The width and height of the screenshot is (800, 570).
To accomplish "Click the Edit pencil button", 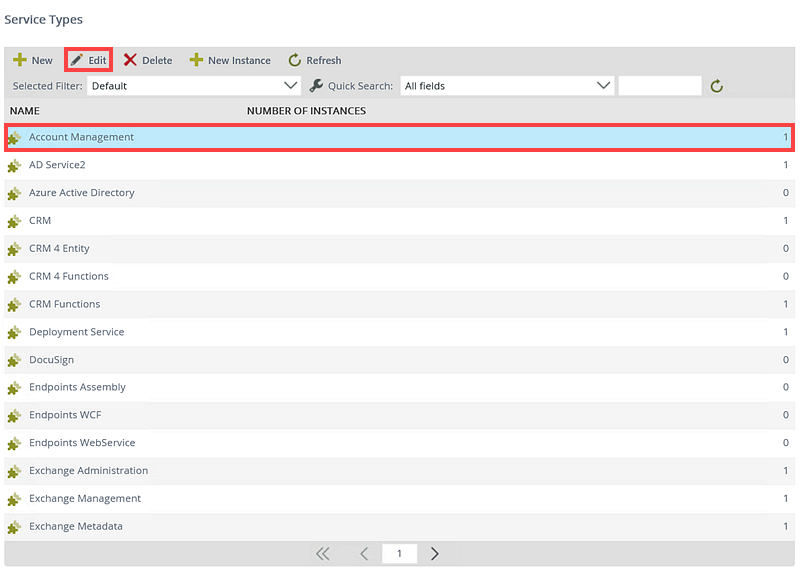I will (88, 60).
